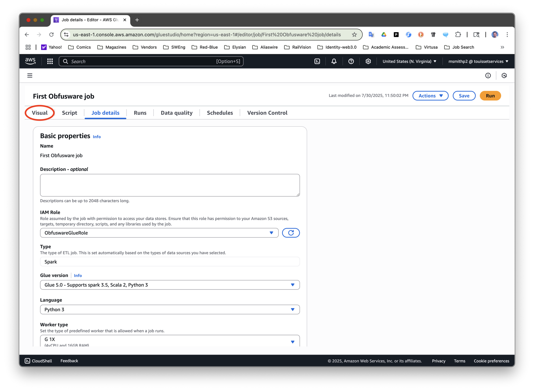Reload the browser page
534x392 pixels.
click(51, 34)
